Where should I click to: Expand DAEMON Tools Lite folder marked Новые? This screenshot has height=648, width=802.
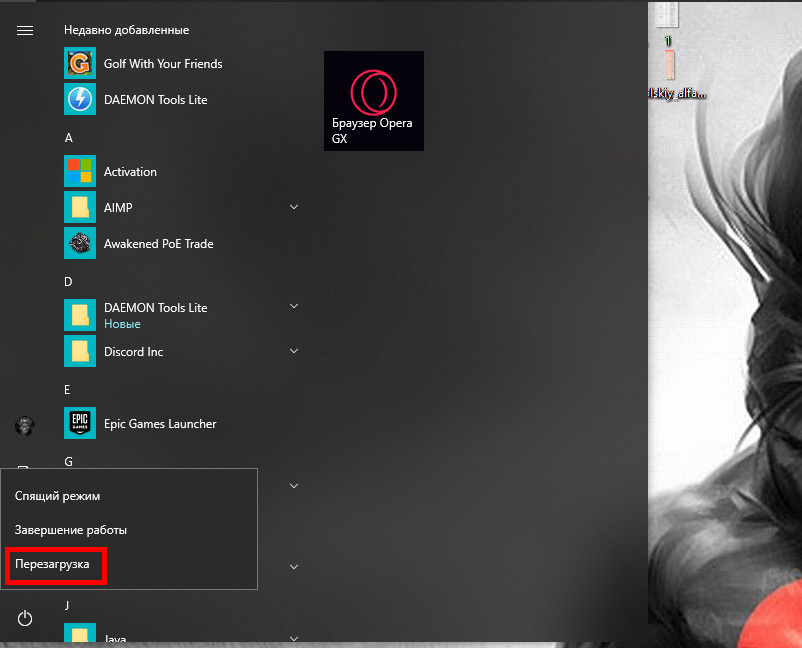pos(294,306)
